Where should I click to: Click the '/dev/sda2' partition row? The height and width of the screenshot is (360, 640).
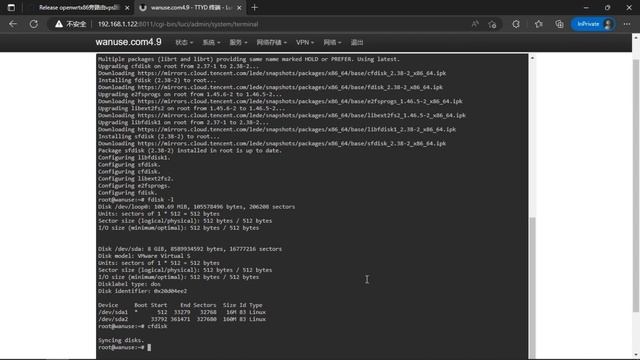point(182,319)
